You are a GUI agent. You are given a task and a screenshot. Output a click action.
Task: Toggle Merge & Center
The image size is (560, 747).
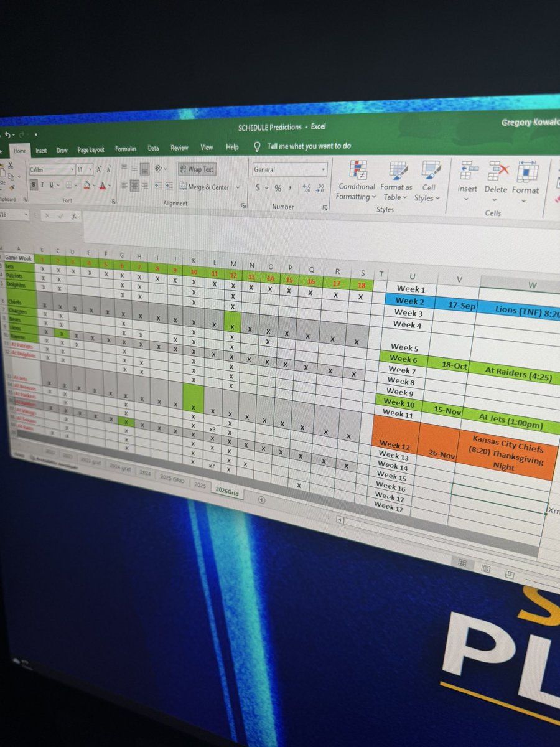205,187
